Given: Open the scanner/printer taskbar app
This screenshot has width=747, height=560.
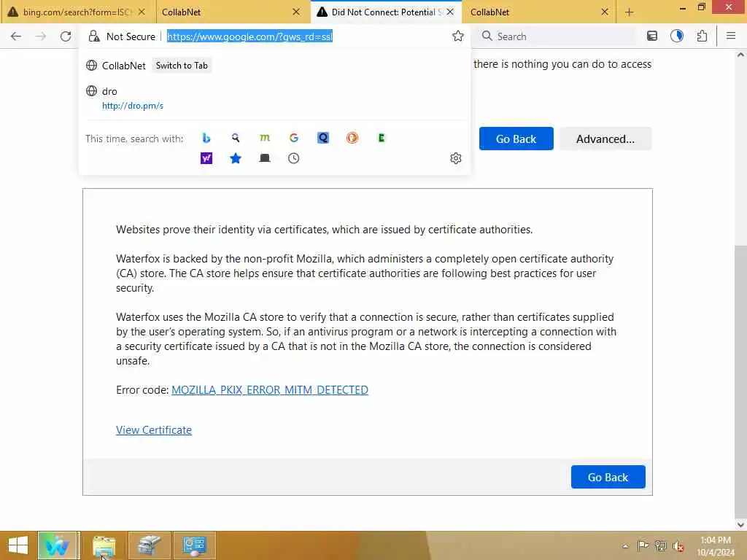Looking at the screenshot, I should (149, 545).
